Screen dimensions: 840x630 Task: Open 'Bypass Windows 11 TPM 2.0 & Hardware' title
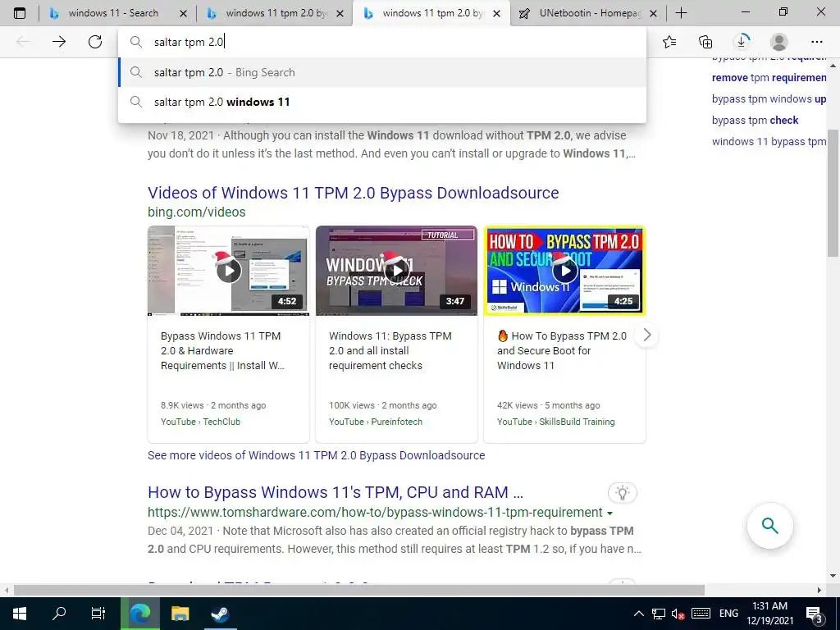pos(222,351)
